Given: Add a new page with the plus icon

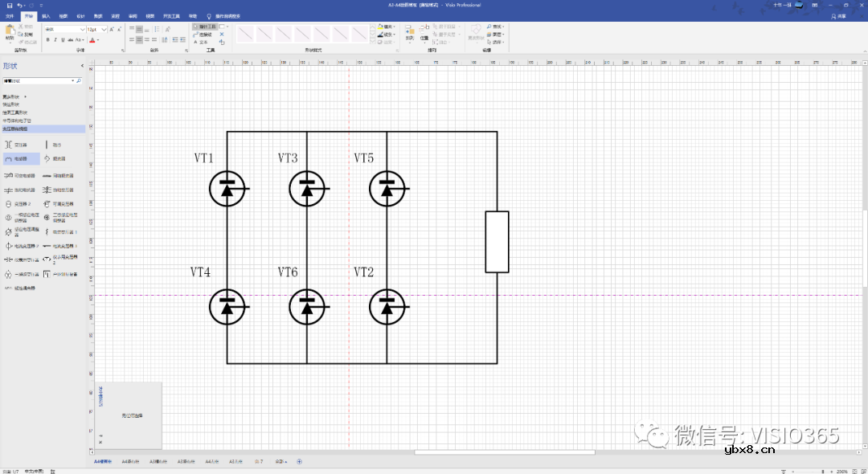Looking at the screenshot, I should [300, 462].
